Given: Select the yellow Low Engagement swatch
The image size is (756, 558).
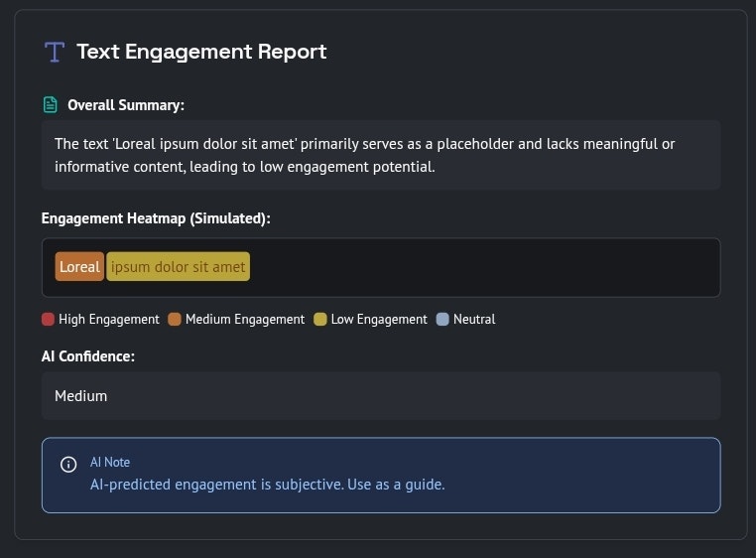Looking at the screenshot, I should (x=320, y=320).
